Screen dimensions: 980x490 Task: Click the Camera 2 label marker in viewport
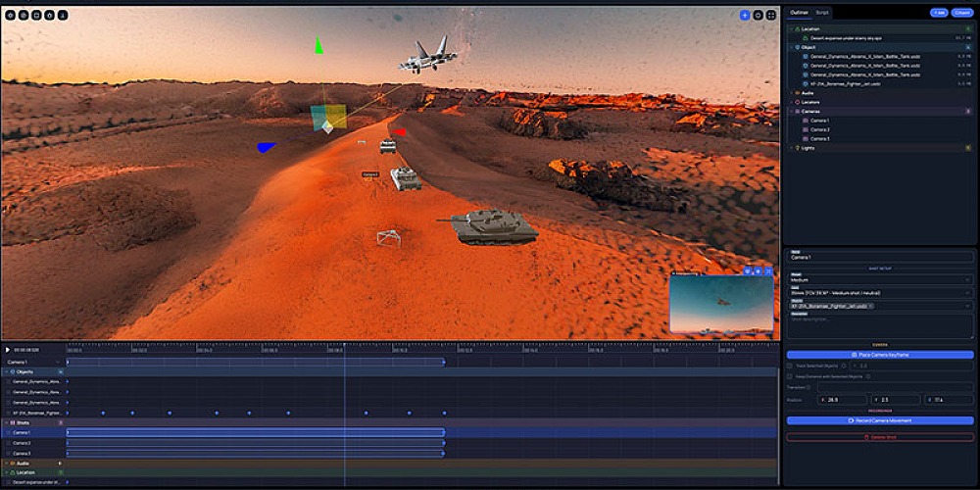coord(370,175)
